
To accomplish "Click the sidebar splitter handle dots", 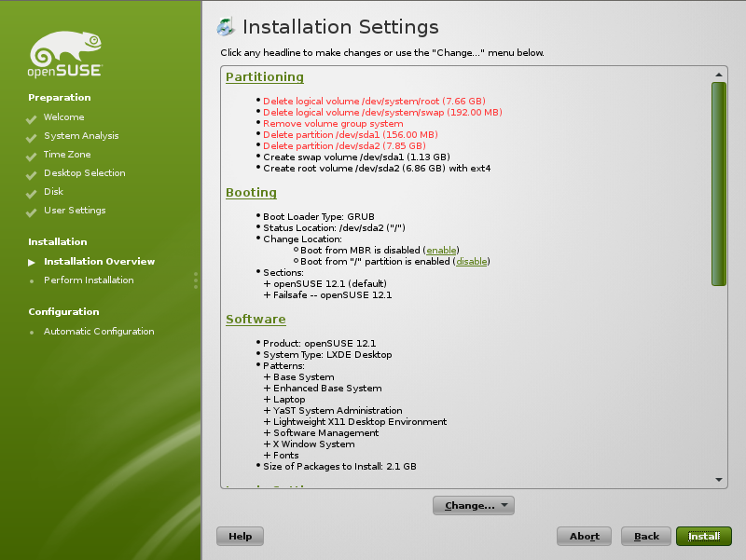I will tap(196, 280).
